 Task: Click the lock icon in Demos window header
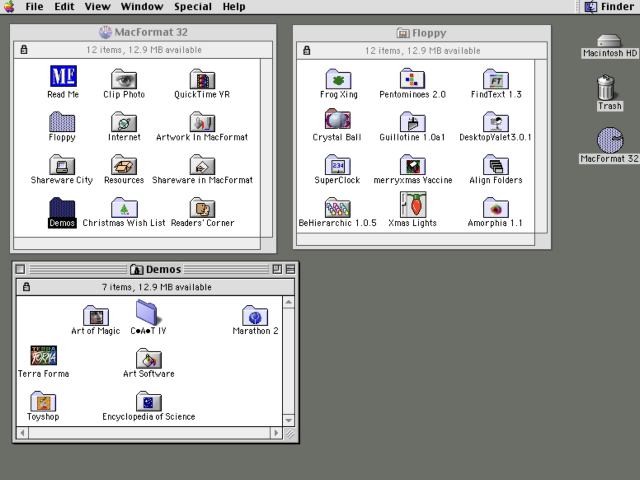(27, 287)
